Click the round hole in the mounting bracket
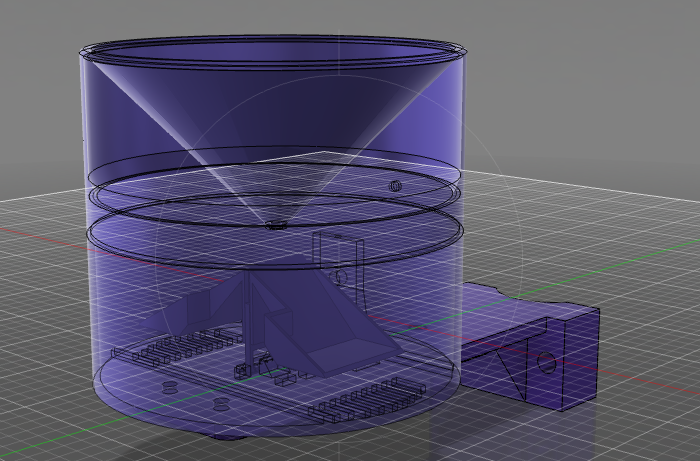Viewport: 700px width, 461px height. pos(546,361)
